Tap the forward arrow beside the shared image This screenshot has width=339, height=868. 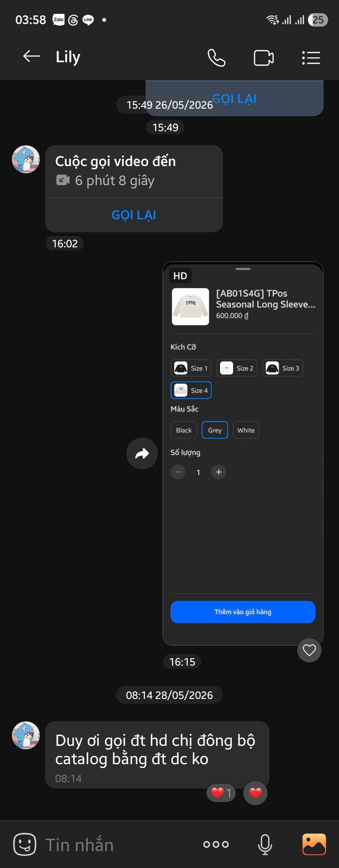[x=142, y=453]
